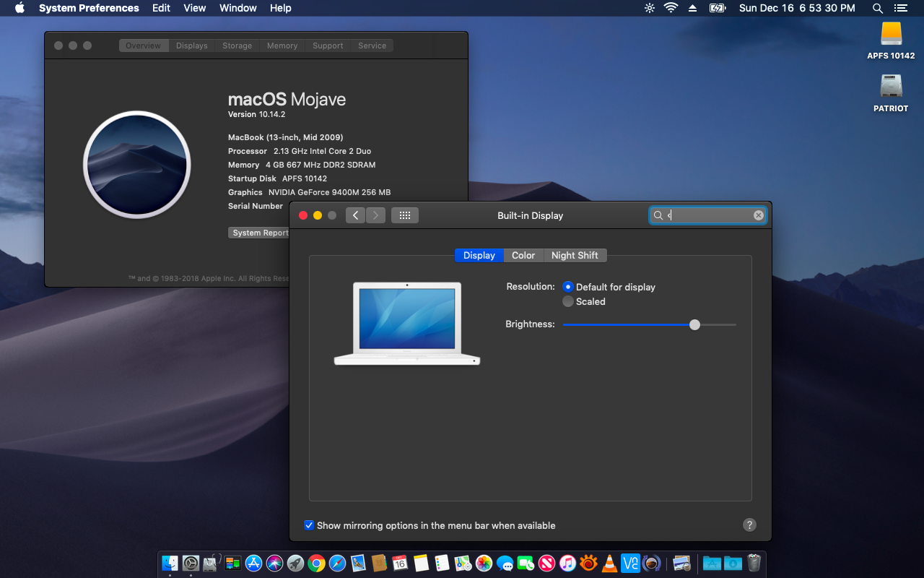Image resolution: width=924 pixels, height=578 pixels.
Task: Switch to the Night Shift tab
Action: click(575, 255)
